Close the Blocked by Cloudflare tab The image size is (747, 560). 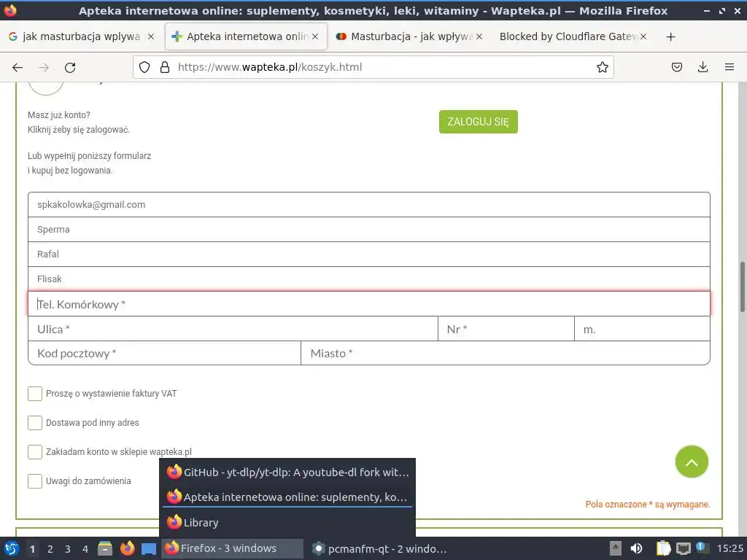pos(643,36)
